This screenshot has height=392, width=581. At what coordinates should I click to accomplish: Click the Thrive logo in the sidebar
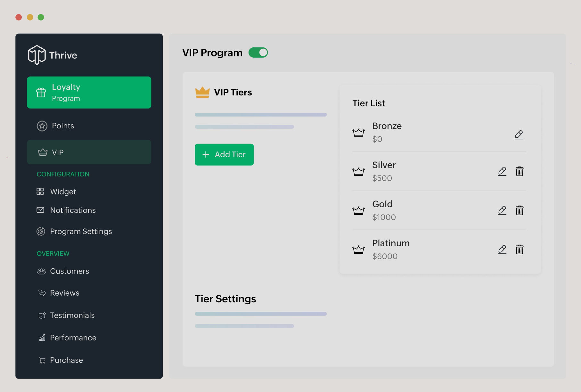click(x=52, y=55)
